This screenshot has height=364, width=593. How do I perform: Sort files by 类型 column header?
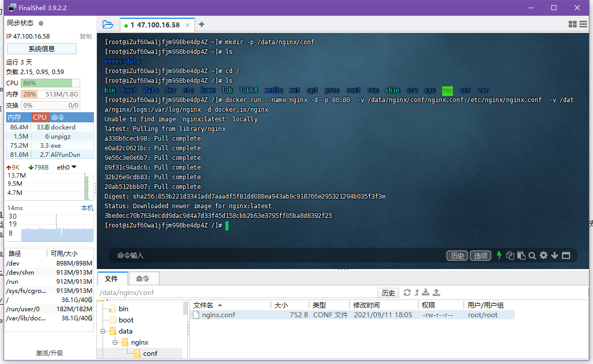[330, 305]
